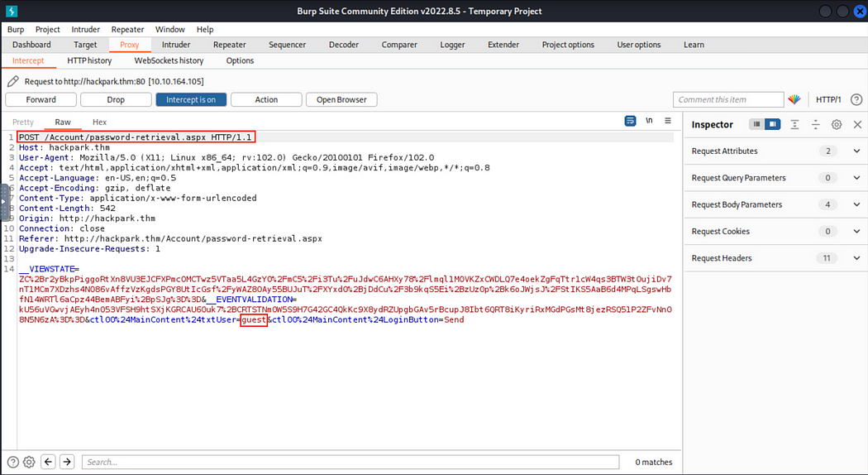Open the Intruder menu in menu bar
868x475 pixels.
(86, 30)
